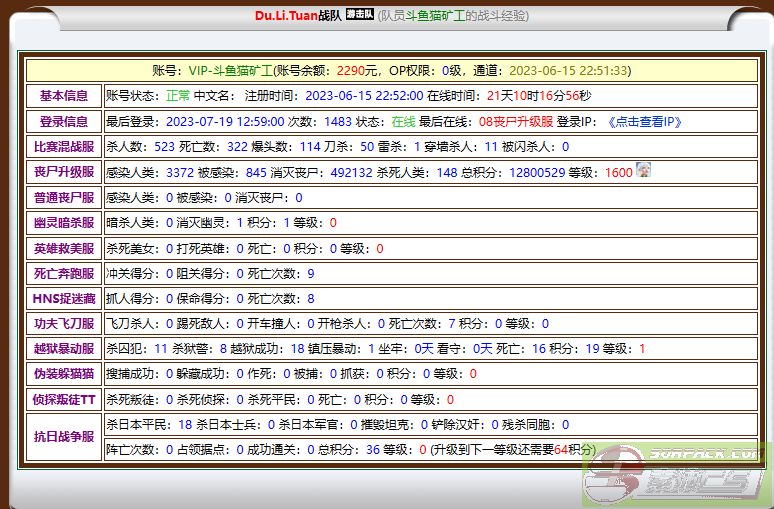
Task: Click the HNS捉迷藏 category label
Action: (64, 298)
